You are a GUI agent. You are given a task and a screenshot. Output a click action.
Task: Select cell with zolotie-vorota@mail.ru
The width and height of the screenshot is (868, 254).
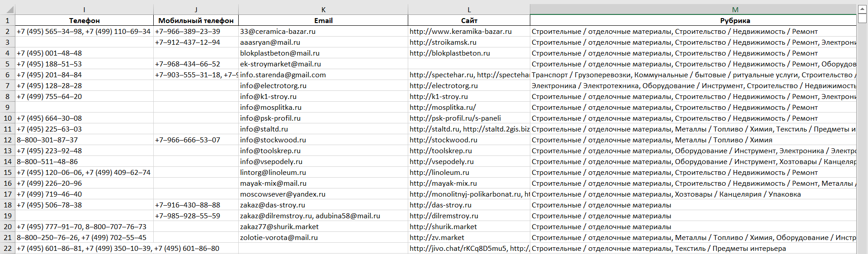(323, 237)
